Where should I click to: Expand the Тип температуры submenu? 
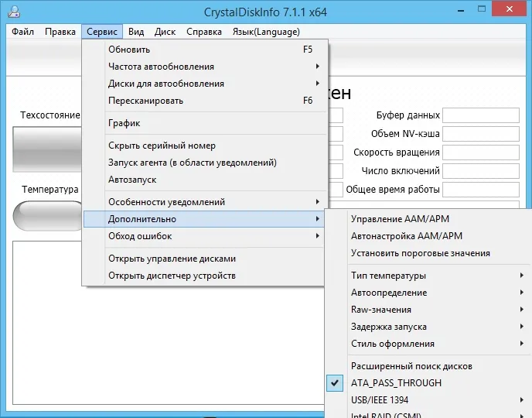pyautogui.click(x=428, y=276)
